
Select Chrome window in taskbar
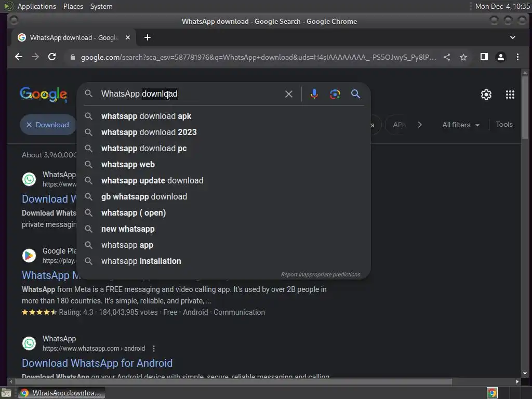(61, 393)
